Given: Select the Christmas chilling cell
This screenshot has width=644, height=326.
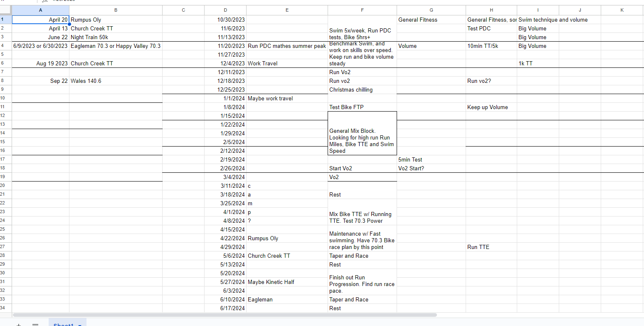Looking at the screenshot, I should pyautogui.click(x=362, y=90).
